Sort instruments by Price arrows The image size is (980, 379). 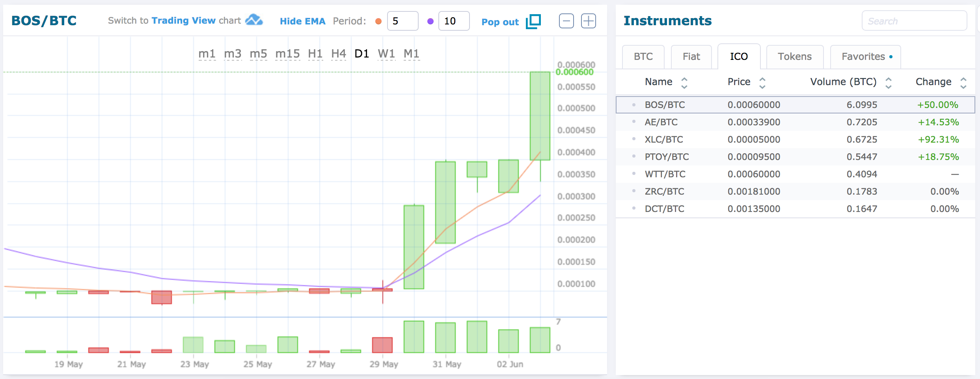(762, 83)
